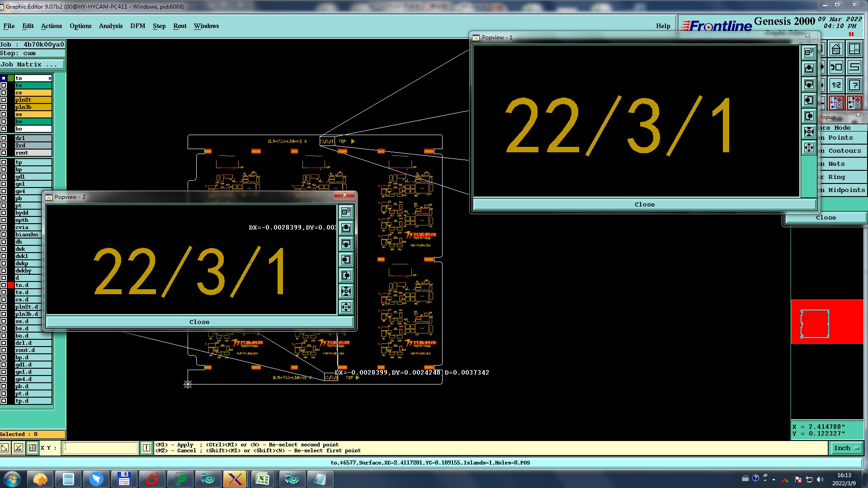Open the Inch units dropdown
Screen dimensions: 868x488
(x=846, y=448)
